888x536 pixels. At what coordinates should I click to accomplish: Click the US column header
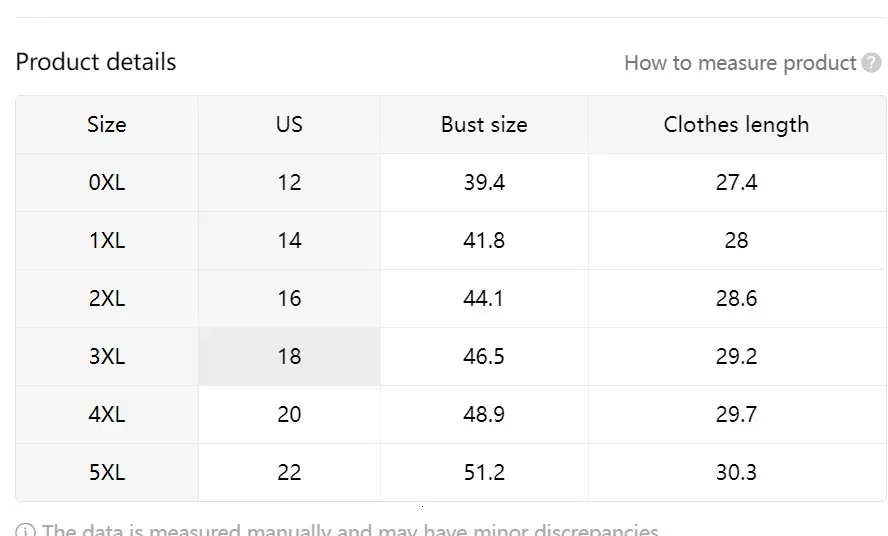[x=289, y=125]
